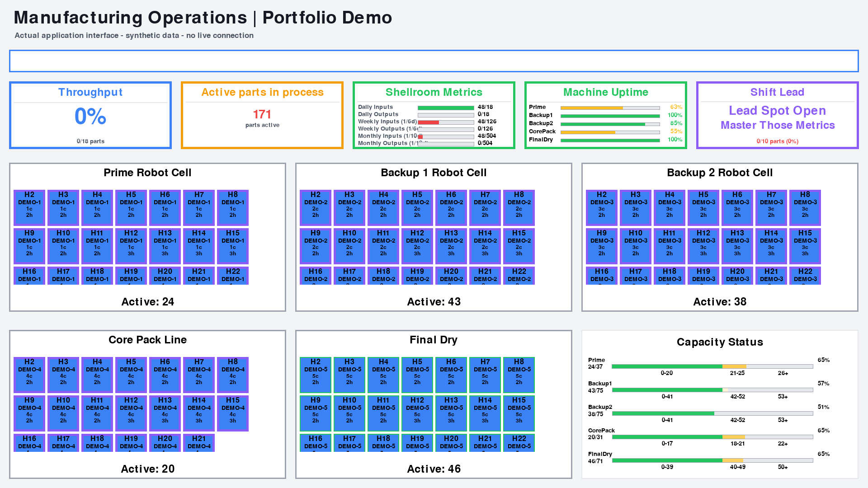
Task: Click Active: 43 under Backup 1 Robot Cell
Action: point(434,302)
